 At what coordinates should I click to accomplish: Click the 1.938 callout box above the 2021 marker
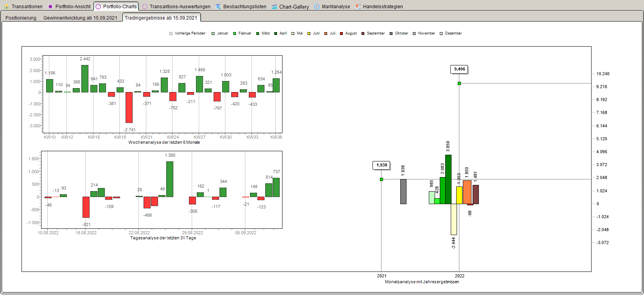[381, 165]
